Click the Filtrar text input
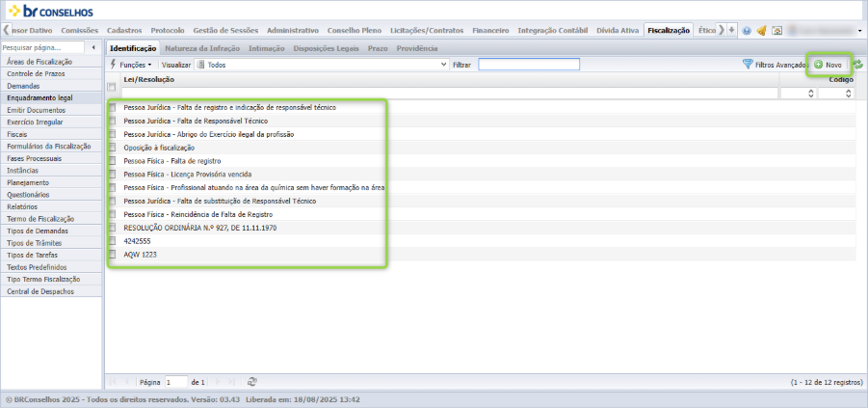This screenshot has height=408, width=868. [x=529, y=65]
